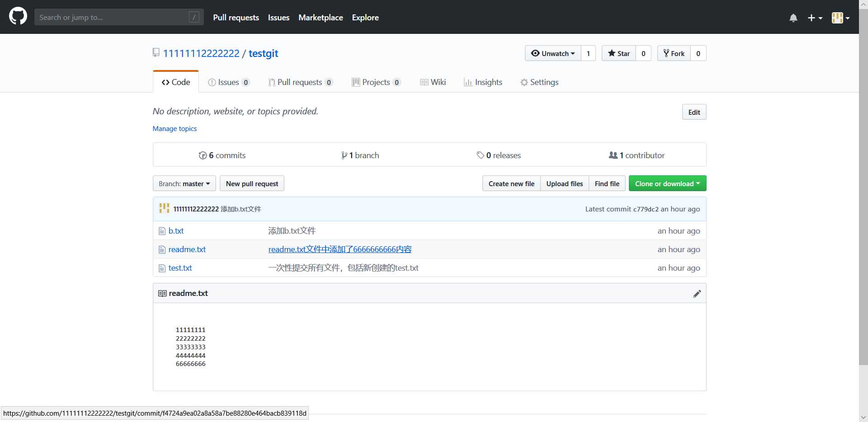Open the Wiki tab
The height and width of the screenshot is (422, 868).
pyautogui.click(x=433, y=82)
